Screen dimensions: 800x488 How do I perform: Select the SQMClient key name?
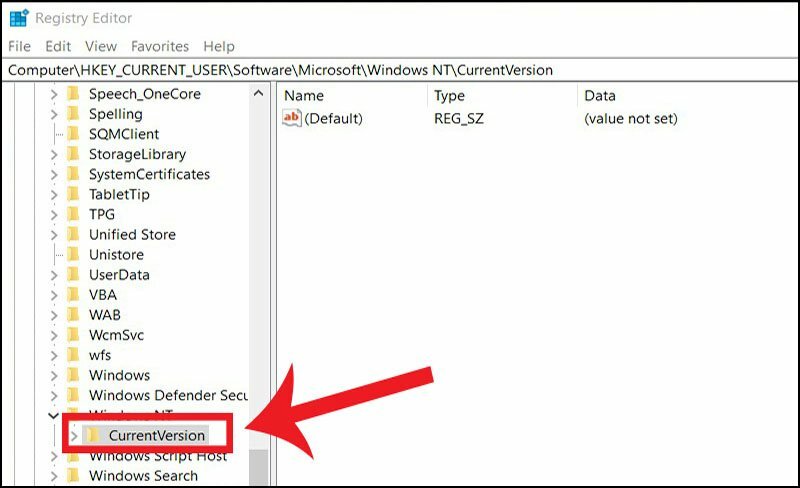(124, 134)
